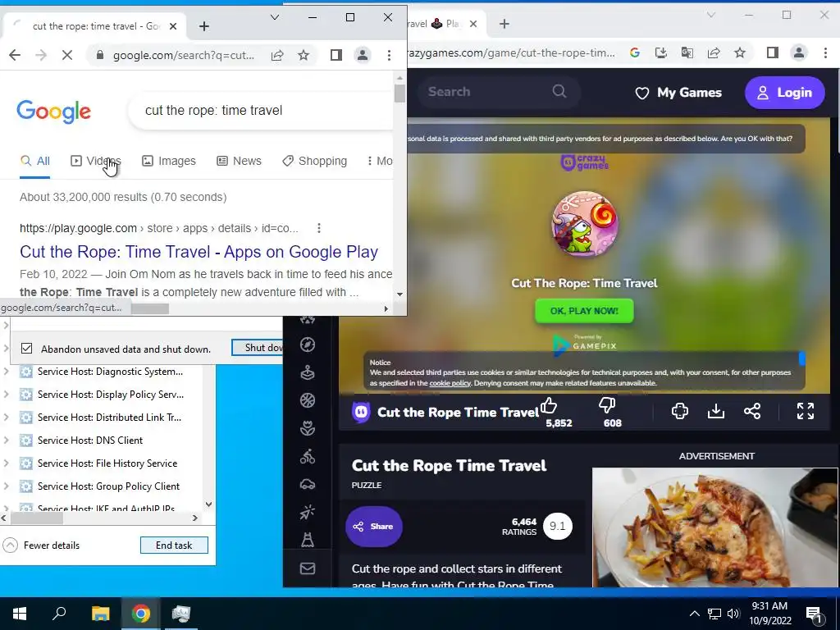Select the All search results tab
This screenshot has width=840, height=630.
coord(34,161)
